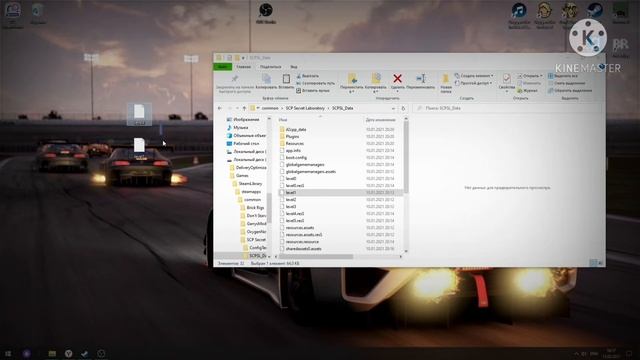Screen dimensions: 640x360
Task: Select the Resources folder
Action: (291, 143)
